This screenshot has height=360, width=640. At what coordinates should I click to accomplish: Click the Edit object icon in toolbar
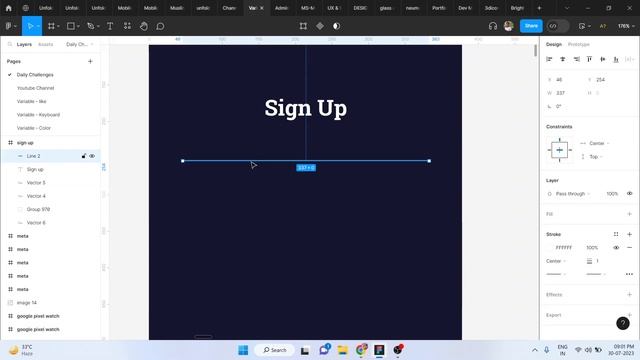click(303, 26)
